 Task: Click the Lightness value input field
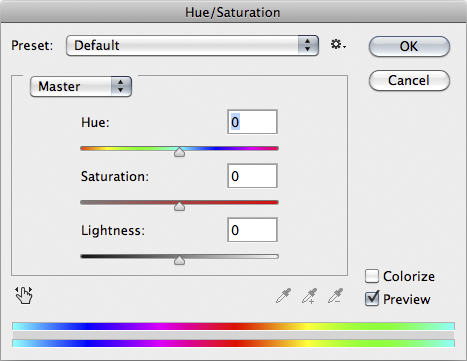tap(252, 230)
